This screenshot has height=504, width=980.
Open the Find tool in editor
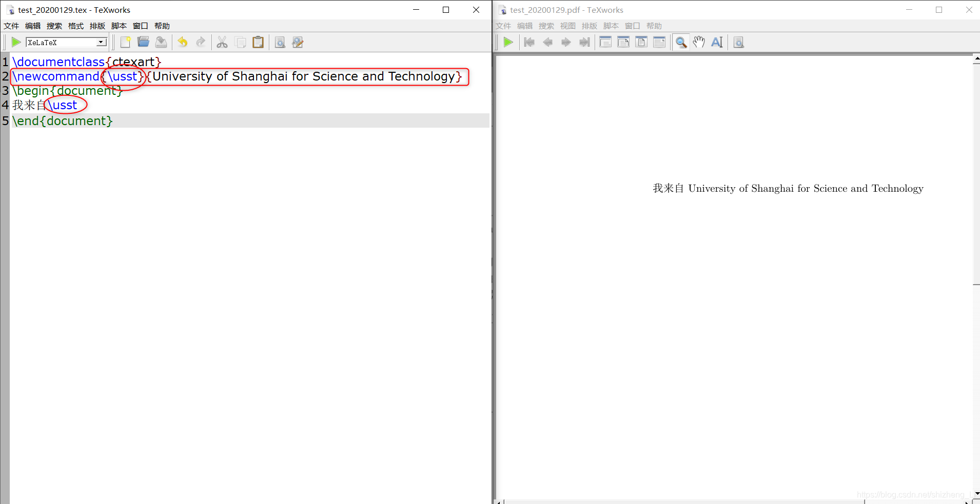[x=280, y=42]
